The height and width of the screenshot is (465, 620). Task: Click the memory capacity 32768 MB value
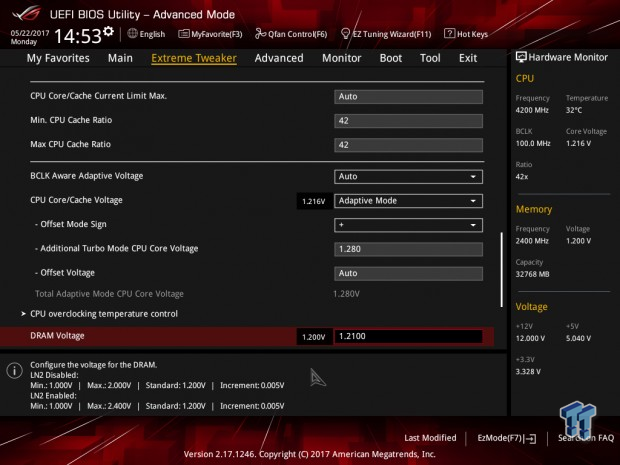pos(532,274)
